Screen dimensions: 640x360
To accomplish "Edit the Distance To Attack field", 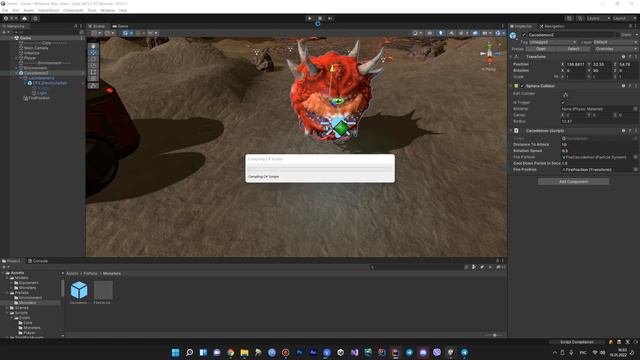I will point(599,144).
